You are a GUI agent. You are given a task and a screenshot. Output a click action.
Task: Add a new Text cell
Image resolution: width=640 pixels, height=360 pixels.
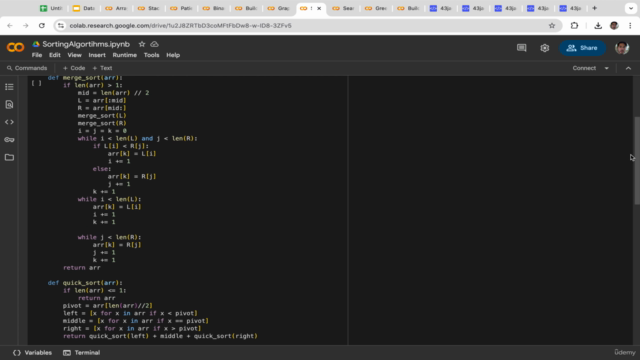click(102, 68)
